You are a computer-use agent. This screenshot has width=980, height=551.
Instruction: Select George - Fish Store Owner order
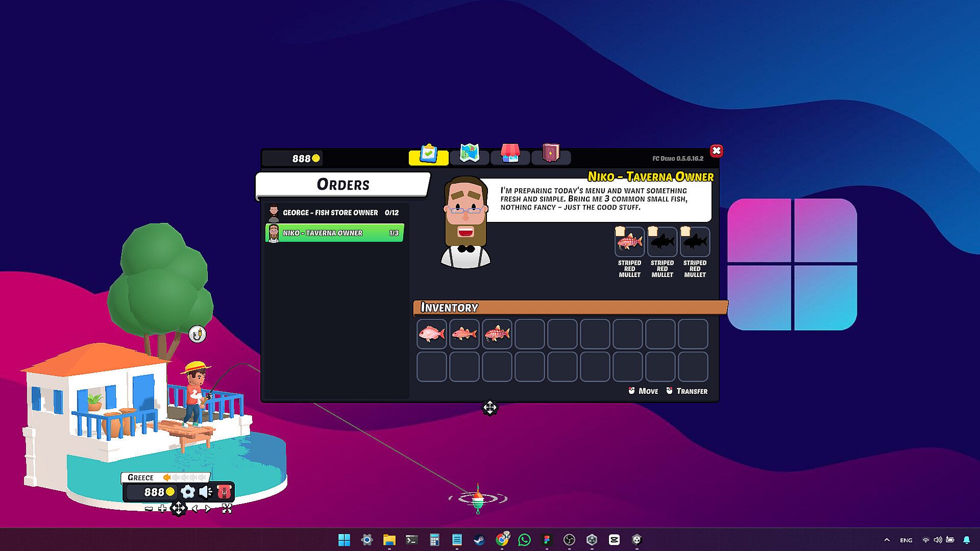pyautogui.click(x=335, y=212)
